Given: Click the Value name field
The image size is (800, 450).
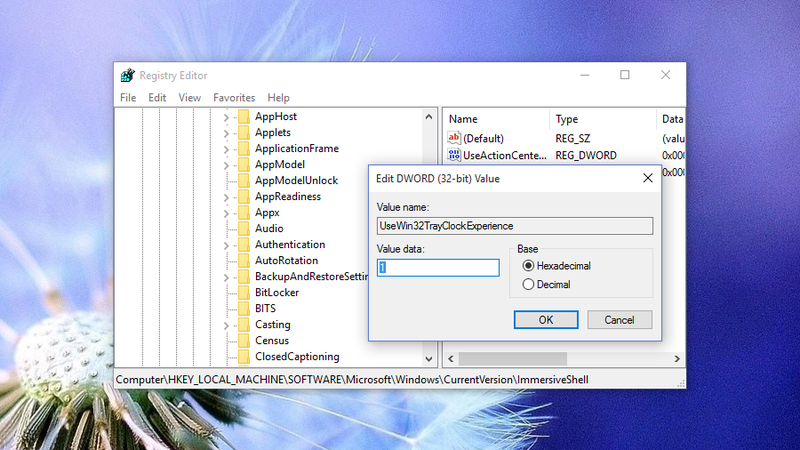Looking at the screenshot, I should click(515, 226).
